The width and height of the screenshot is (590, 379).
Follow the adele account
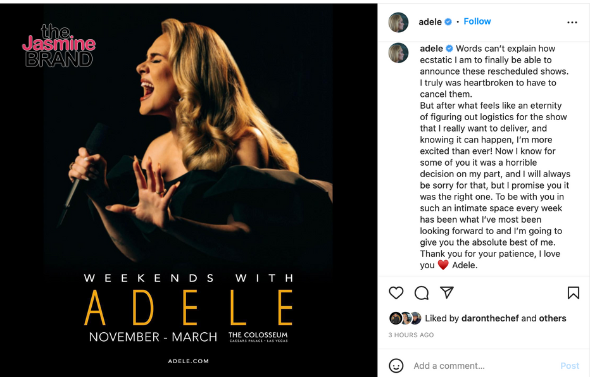point(477,21)
